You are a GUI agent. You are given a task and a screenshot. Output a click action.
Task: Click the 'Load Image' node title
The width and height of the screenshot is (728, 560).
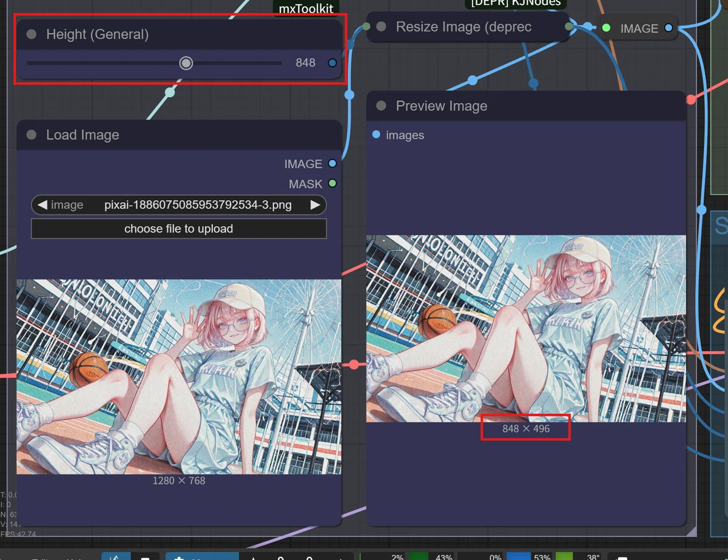[83, 135]
